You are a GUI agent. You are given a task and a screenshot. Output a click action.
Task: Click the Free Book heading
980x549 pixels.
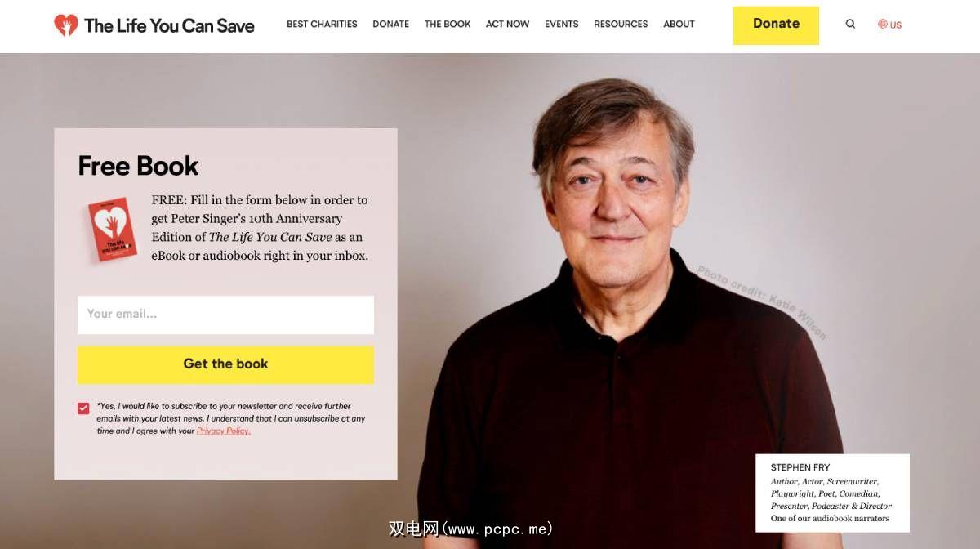pos(138,166)
